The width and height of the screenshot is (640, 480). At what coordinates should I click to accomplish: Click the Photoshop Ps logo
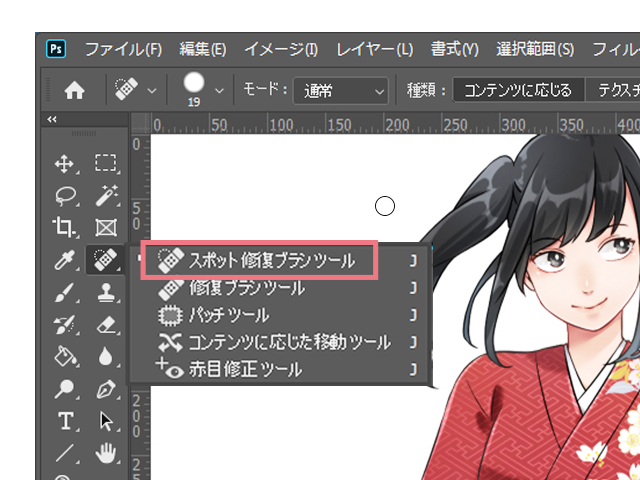pyautogui.click(x=56, y=49)
